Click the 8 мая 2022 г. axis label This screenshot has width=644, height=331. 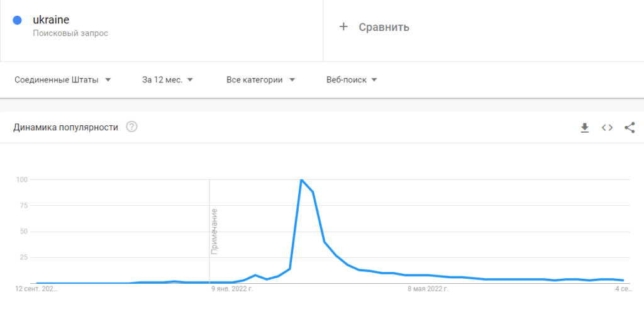point(428,289)
